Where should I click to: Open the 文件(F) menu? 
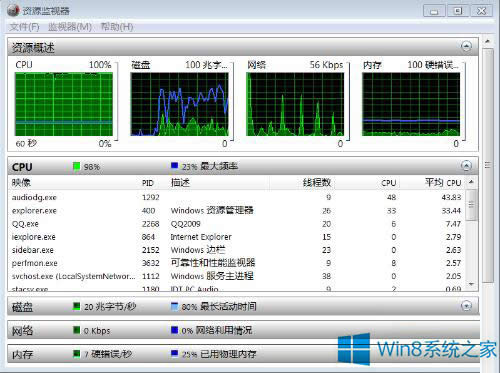click(24, 26)
